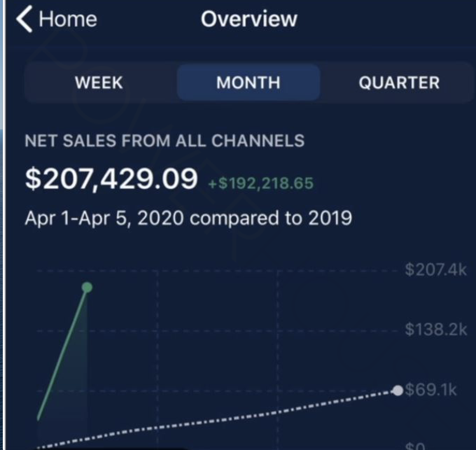The height and width of the screenshot is (450, 476).
Task: Go back using the Home link
Action: coord(68,19)
